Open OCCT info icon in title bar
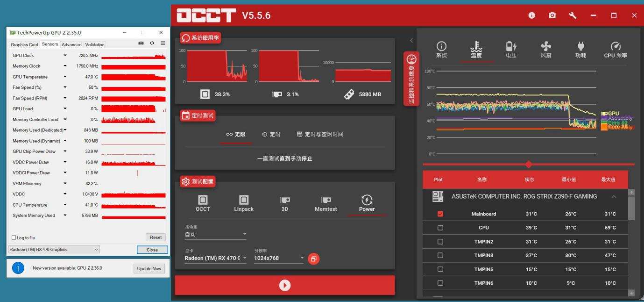The height and width of the screenshot is (302, 644). 531,15
